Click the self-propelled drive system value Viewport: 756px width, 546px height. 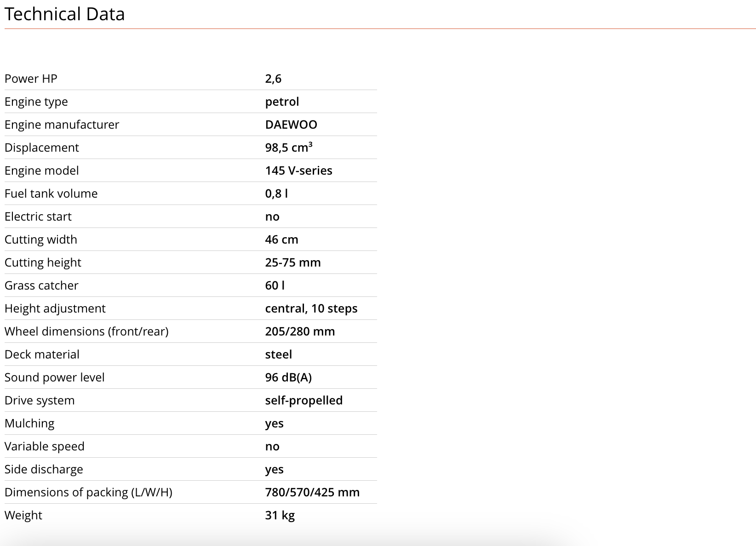tap(304, 400)
